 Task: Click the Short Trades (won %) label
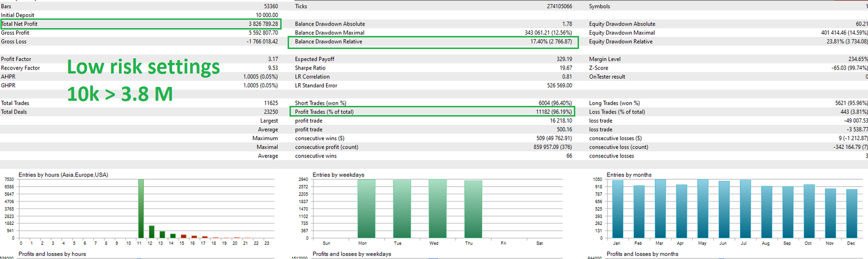click(320, 103)
